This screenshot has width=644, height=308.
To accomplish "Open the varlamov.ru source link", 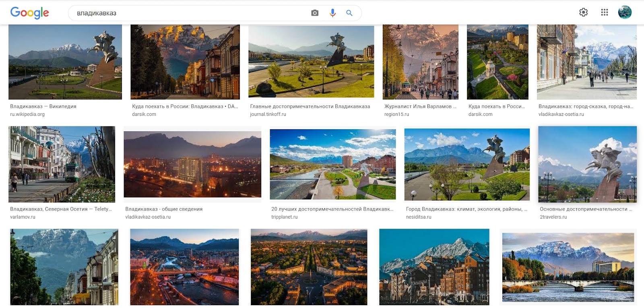I will point(23,217).
